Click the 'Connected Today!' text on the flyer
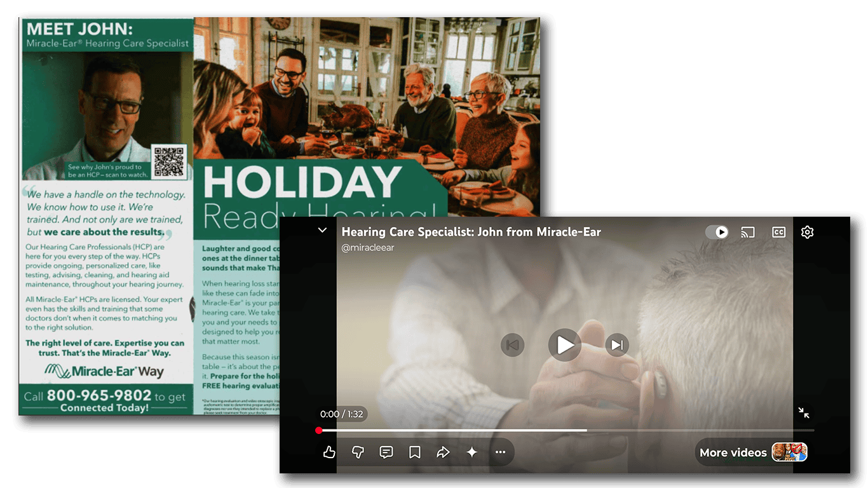The height and width of the screenshot is (488, 868). 104,408
